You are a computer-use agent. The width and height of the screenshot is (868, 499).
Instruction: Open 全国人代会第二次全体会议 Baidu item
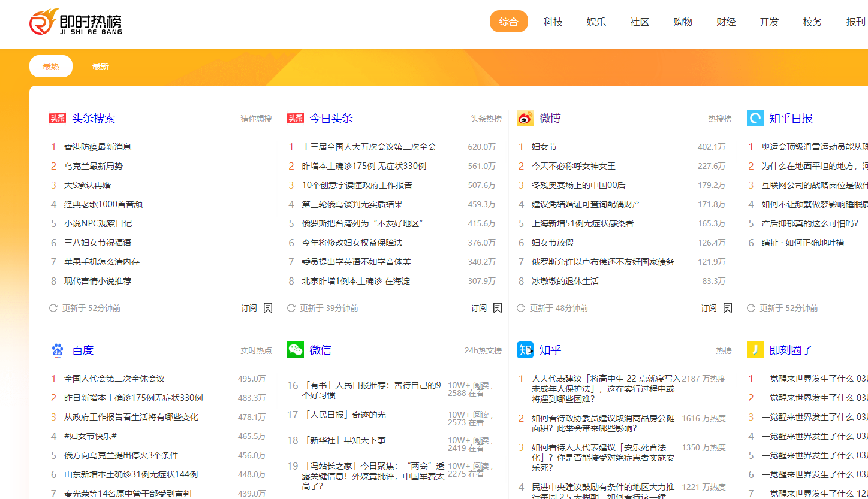114,379
